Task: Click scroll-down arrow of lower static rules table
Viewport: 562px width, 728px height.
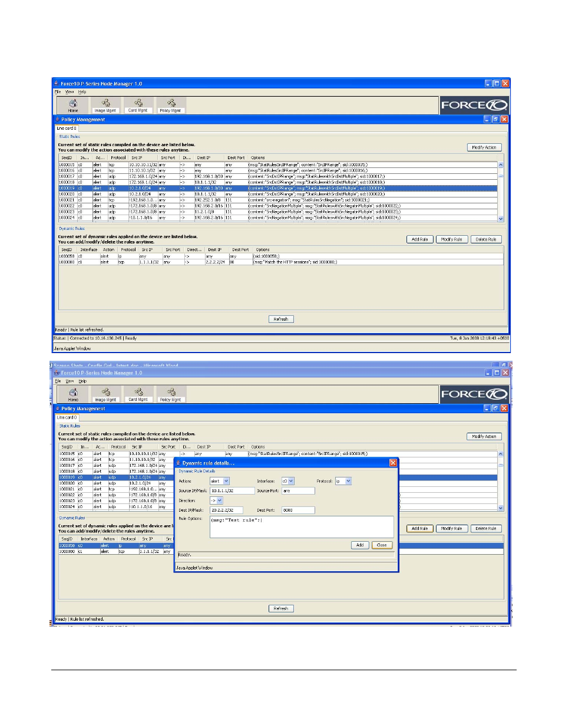Action: (x=501, y=508)
